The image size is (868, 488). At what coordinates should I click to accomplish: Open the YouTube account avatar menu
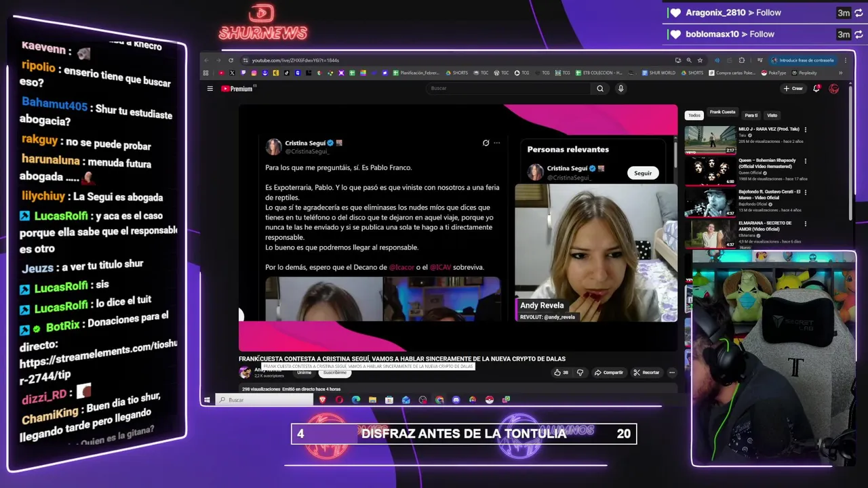point(834,89)
